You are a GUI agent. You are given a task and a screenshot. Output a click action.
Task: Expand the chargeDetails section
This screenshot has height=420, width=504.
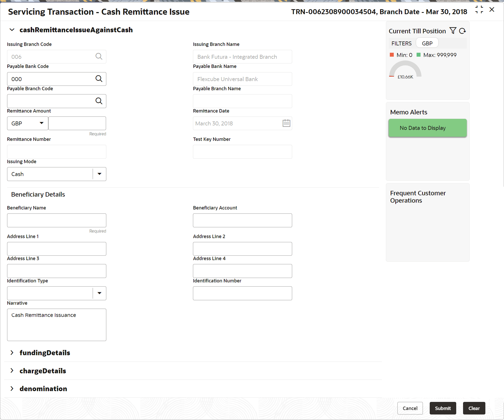pos(12,371)
